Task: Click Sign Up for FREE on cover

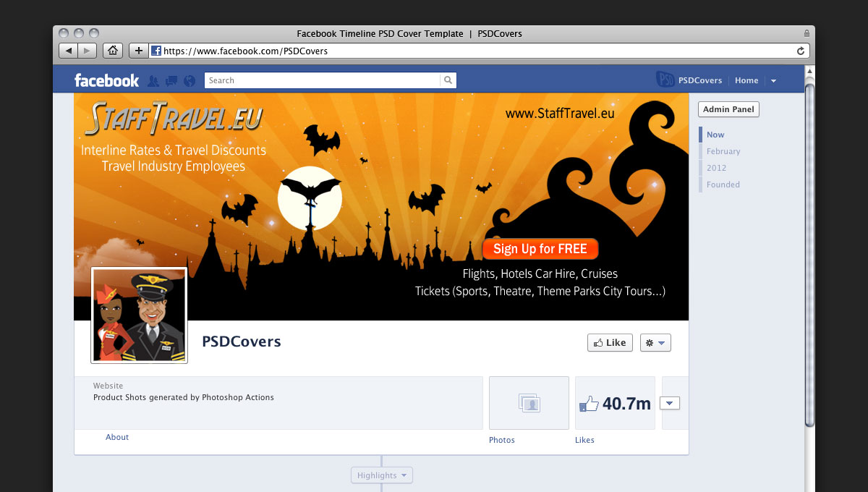Action: pyautogui.click(x=540, y=249)
